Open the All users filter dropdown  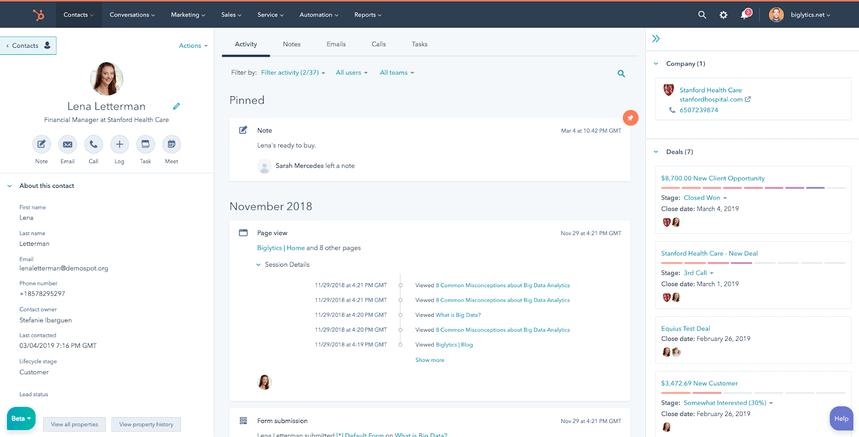coord(352,72)
